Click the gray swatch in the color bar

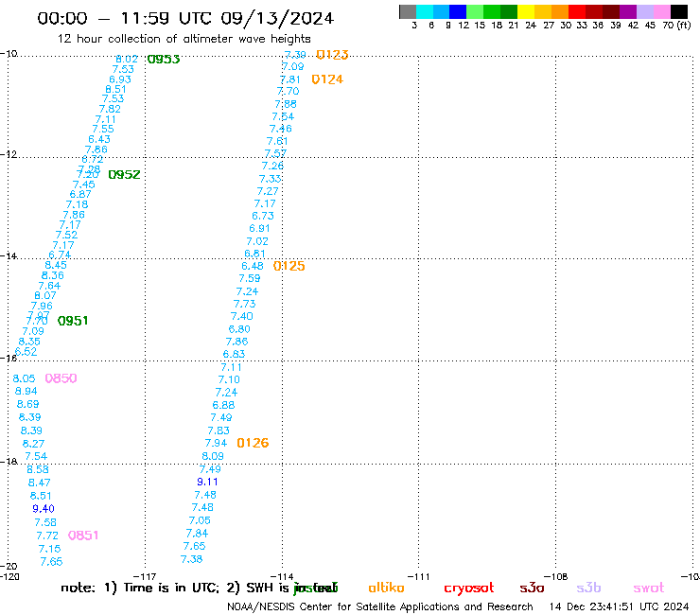click(408, 11)
